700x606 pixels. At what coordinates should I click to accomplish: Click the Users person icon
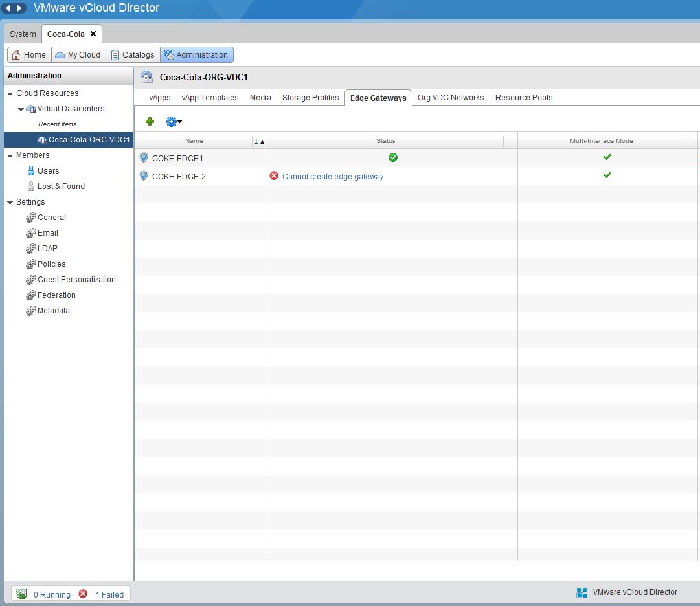point(31,170)
